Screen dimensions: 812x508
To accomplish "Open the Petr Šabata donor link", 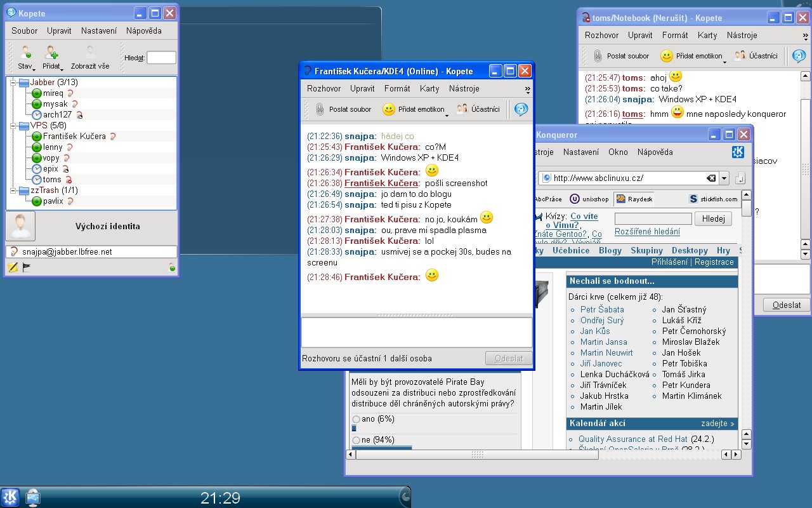I will coord(602,309).
